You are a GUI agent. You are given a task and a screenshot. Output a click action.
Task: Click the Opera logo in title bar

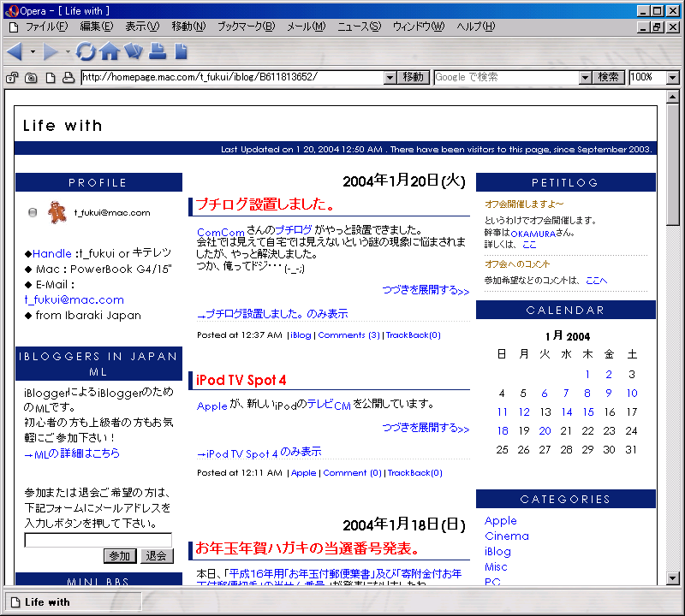11,11
